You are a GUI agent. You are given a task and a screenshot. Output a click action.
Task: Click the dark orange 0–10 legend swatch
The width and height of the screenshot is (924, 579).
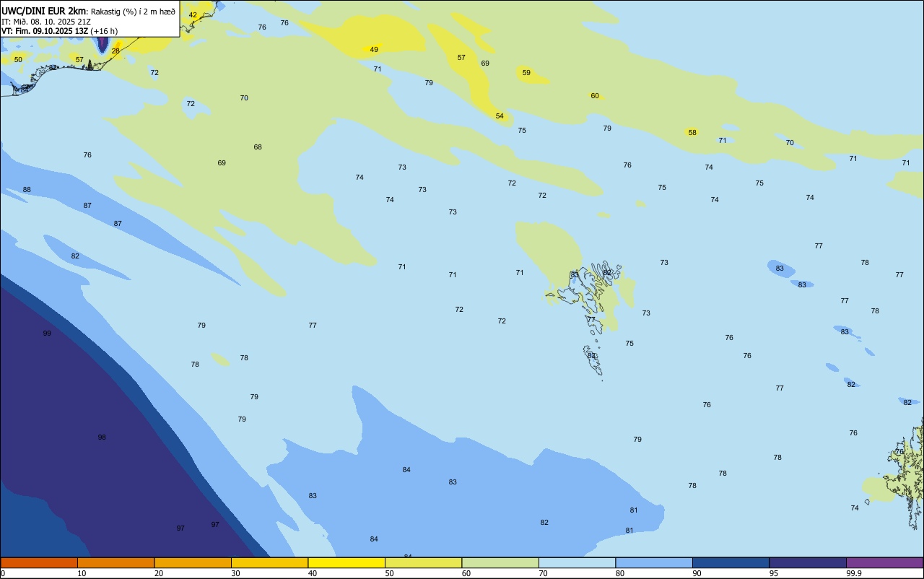tap(39, 562)
